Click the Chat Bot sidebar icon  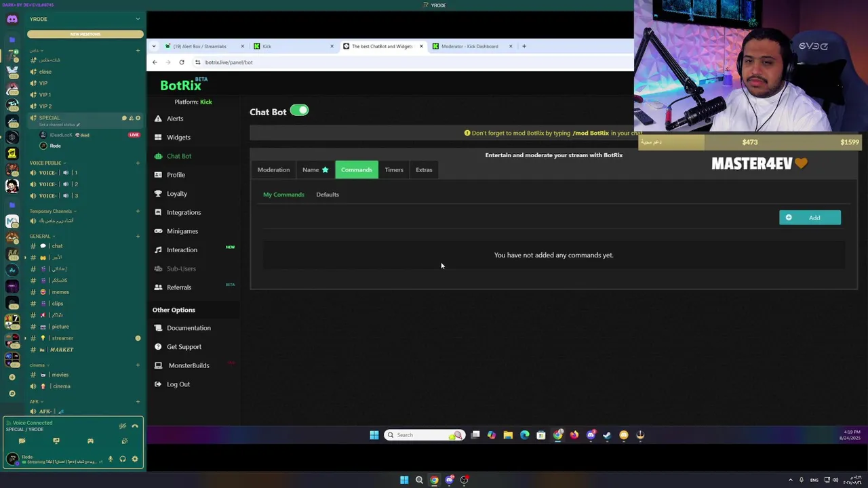click(x=158, y=156)
